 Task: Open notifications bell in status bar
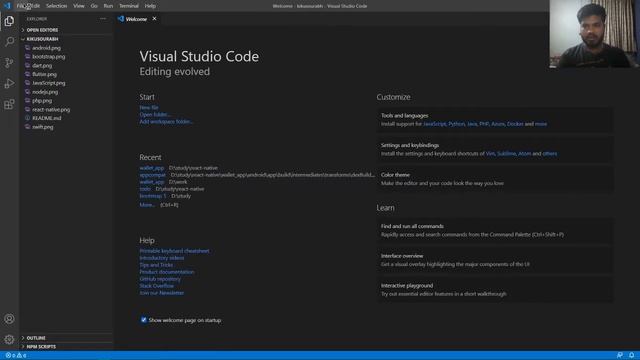click(631, 356)
